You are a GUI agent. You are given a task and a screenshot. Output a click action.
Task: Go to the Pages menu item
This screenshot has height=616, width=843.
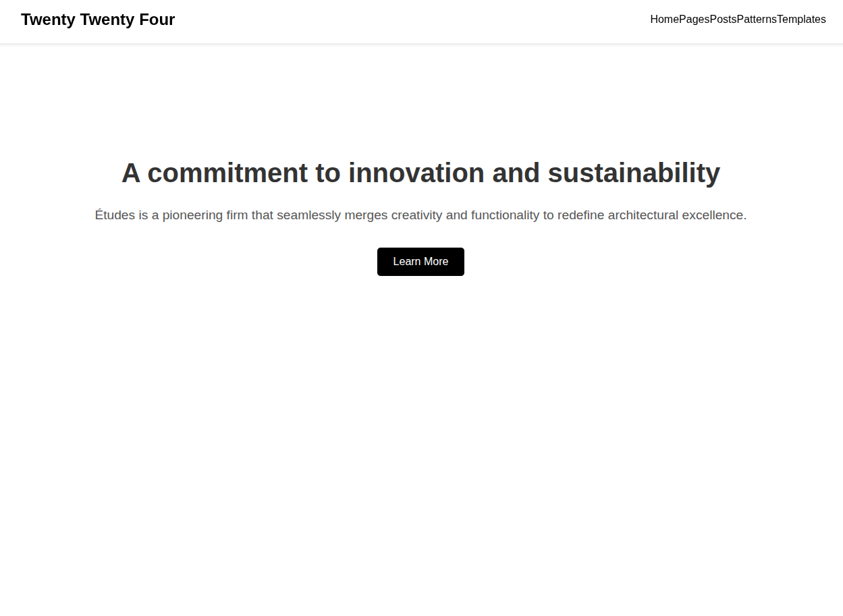click(x=694, y=20)
